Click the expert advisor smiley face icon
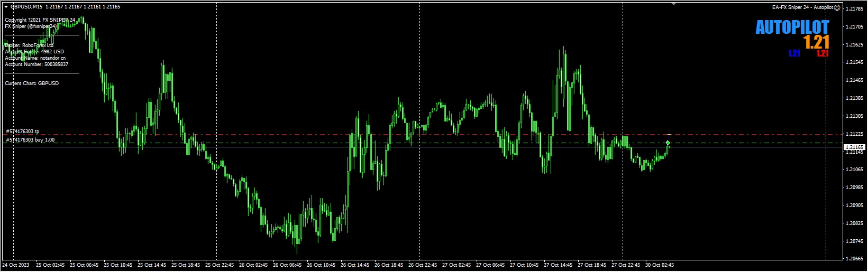This screenshot has width=868, height=272. point(837,7)
